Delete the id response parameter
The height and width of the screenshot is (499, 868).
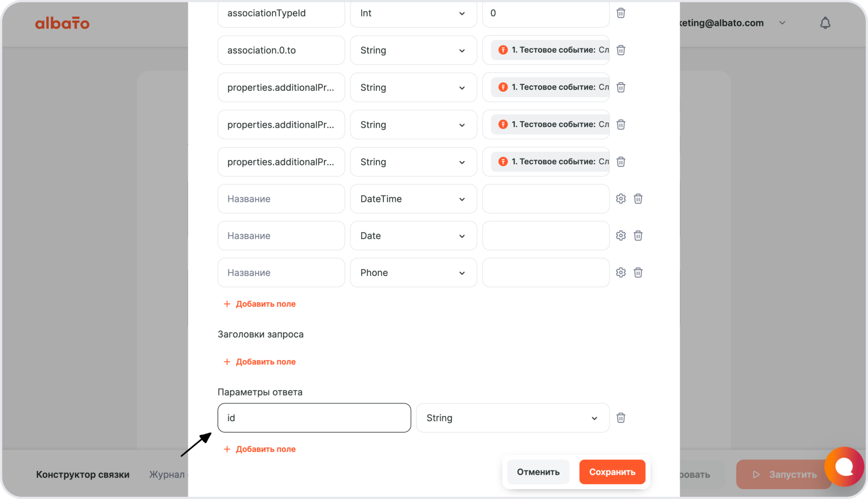(x=621, y=418)
